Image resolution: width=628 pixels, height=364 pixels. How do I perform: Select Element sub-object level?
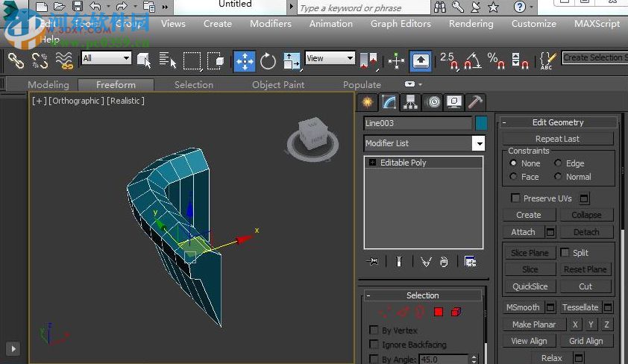[456, 312]
